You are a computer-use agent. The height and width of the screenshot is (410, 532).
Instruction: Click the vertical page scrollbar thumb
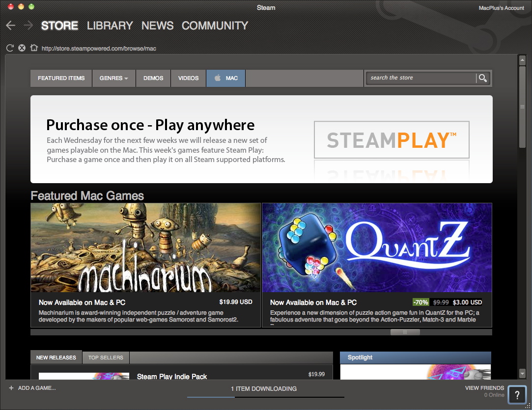522,107
